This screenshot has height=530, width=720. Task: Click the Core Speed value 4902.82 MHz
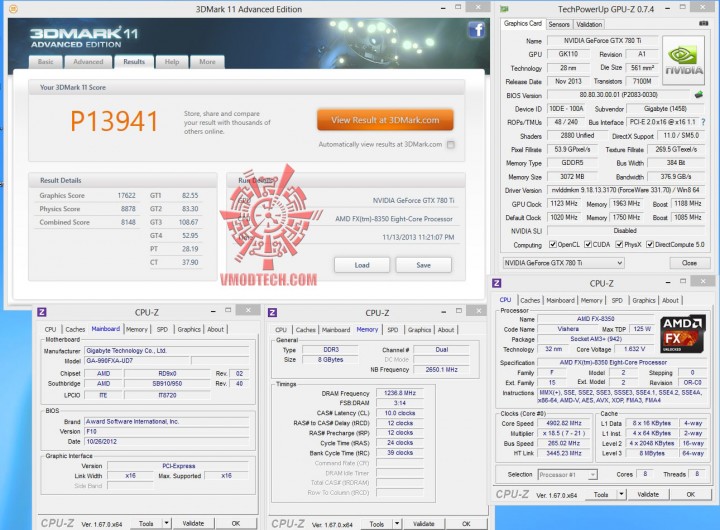click(563, 423)
